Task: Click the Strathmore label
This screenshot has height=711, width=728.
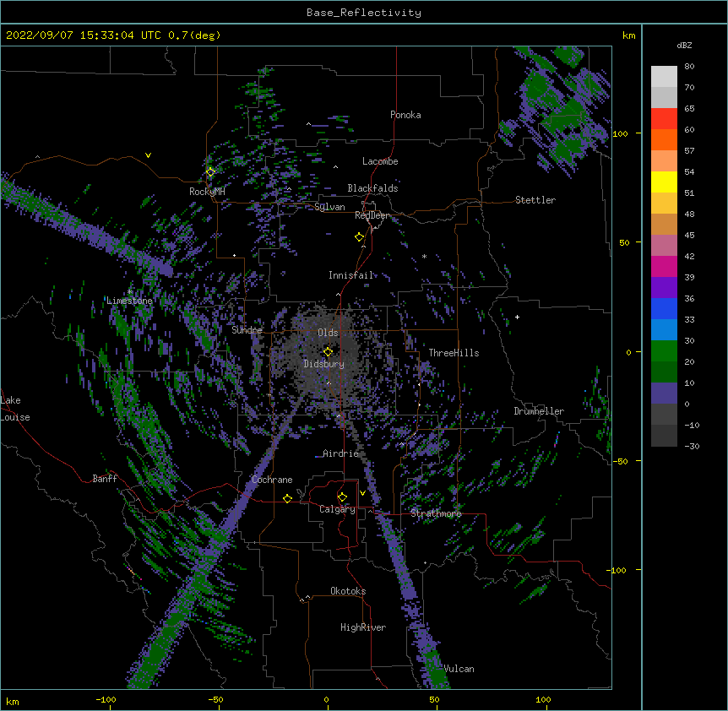Action: tap(436, 513)
